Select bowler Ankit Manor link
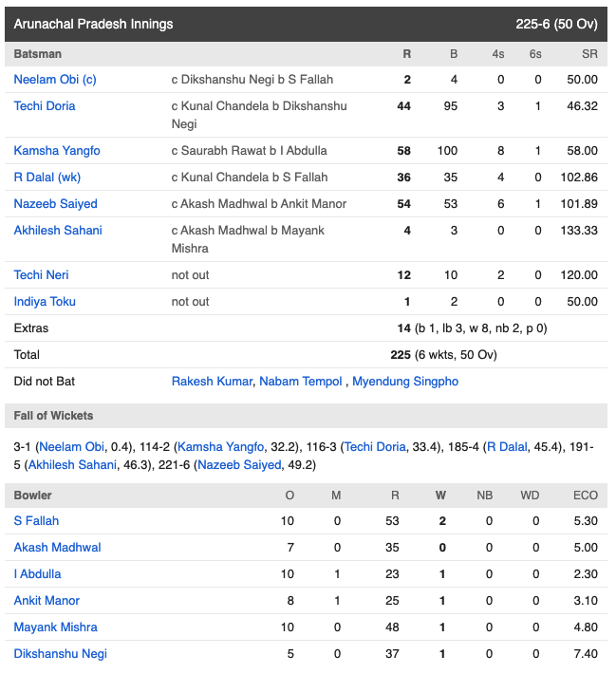The image size is (616, 674). (x=47, y=601)
